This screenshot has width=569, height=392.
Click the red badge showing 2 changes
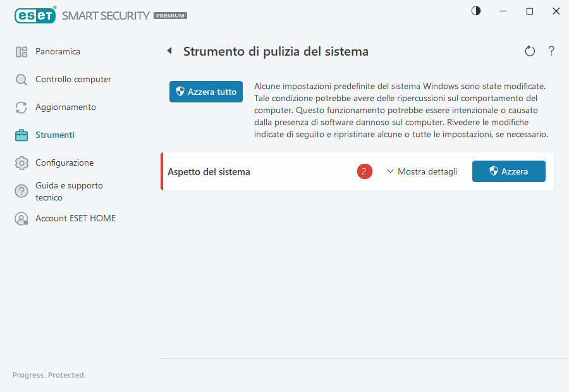tap(365, 171)
